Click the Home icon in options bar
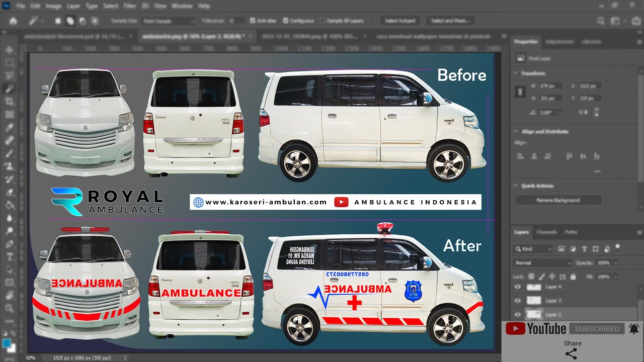The width and height of the screenshot is (644, 362). click(13, 21)
